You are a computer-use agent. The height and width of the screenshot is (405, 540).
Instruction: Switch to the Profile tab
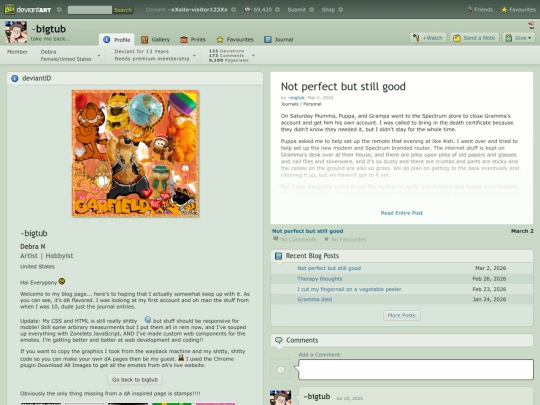[117, 40]
